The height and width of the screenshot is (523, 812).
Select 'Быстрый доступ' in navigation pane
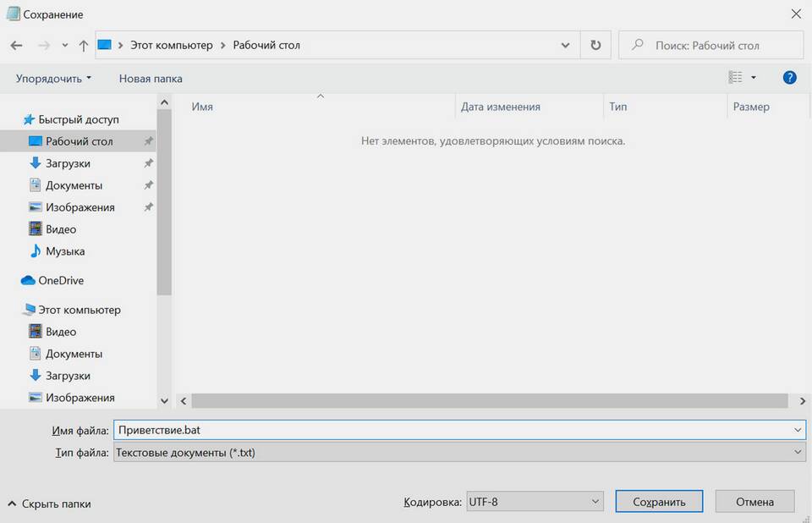[x=78, y=119]
